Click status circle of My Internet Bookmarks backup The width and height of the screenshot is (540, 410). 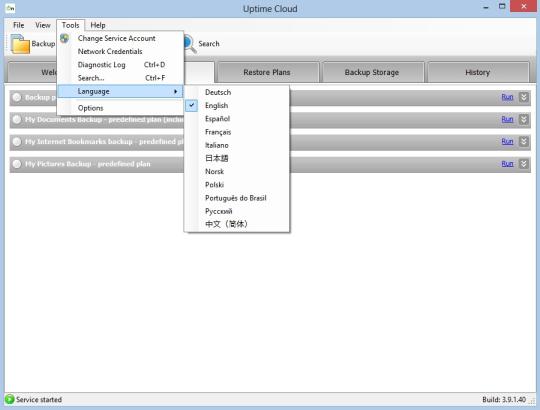[x=17, y=141]
